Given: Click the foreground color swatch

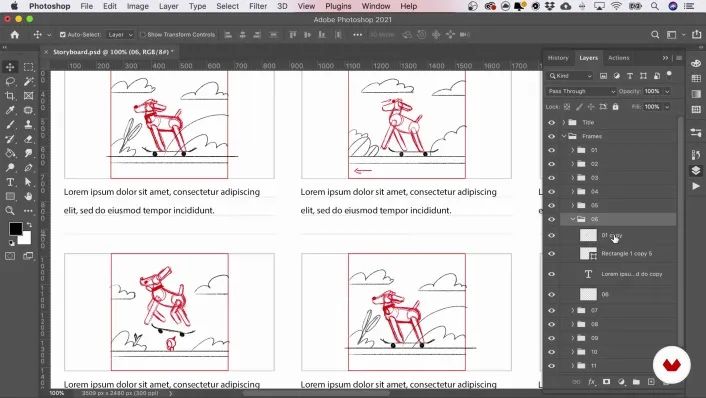Looking at the screenshot, I should pos(16,229).
